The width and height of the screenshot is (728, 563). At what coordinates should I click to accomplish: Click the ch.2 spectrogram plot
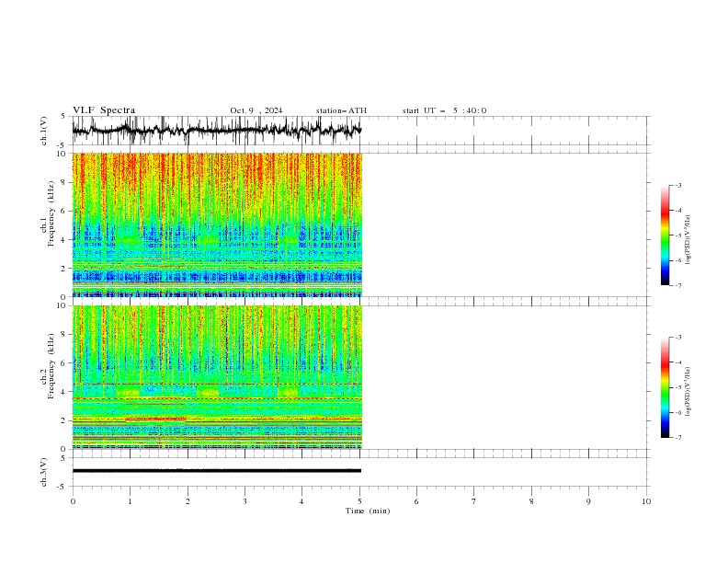tap(217, 377)
